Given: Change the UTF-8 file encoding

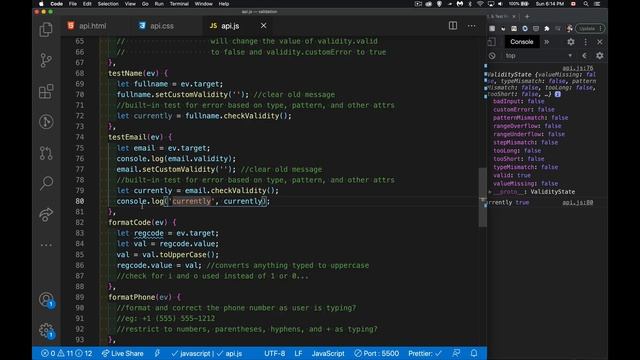Looking at the screenshot, I should point(275,353).
